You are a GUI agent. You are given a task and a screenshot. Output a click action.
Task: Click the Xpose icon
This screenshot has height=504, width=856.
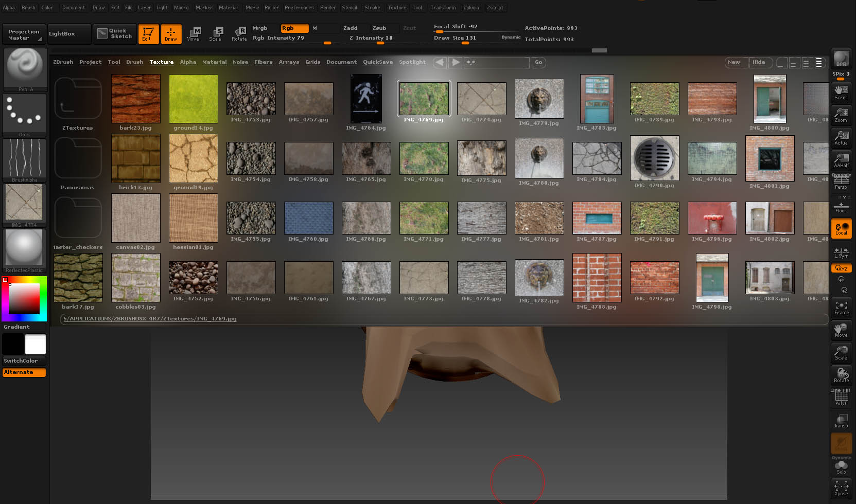[x=841, y=488]
